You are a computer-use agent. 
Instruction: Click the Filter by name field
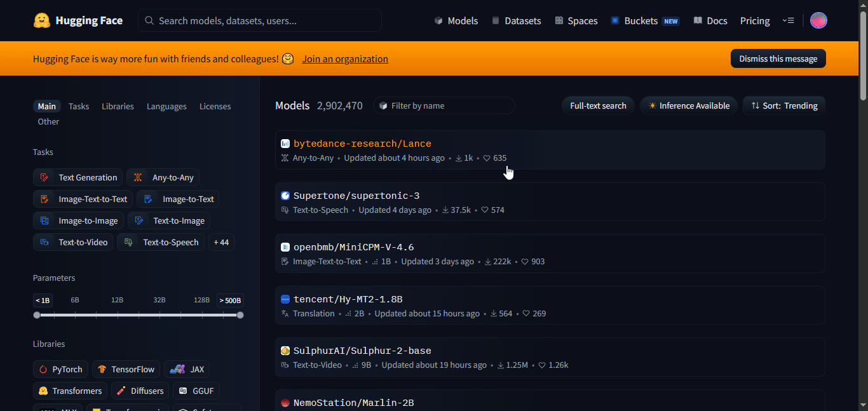444,105
